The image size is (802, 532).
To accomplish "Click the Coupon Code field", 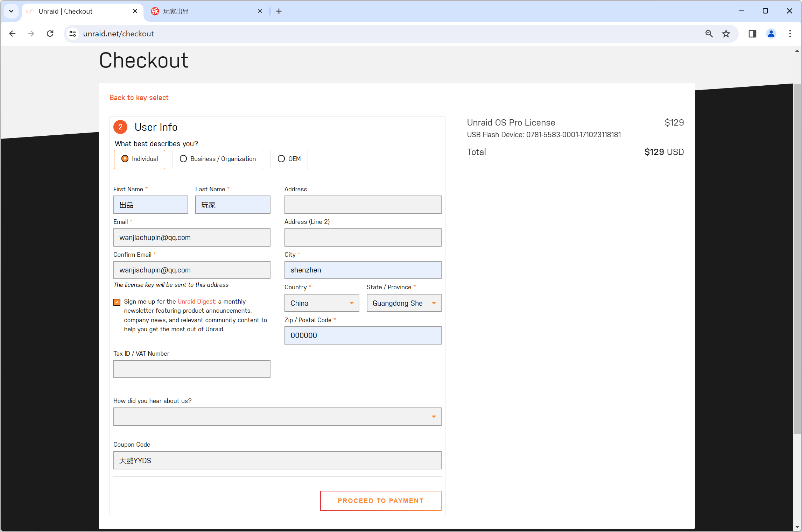I will pyautogui.click(x=277, y=460).
